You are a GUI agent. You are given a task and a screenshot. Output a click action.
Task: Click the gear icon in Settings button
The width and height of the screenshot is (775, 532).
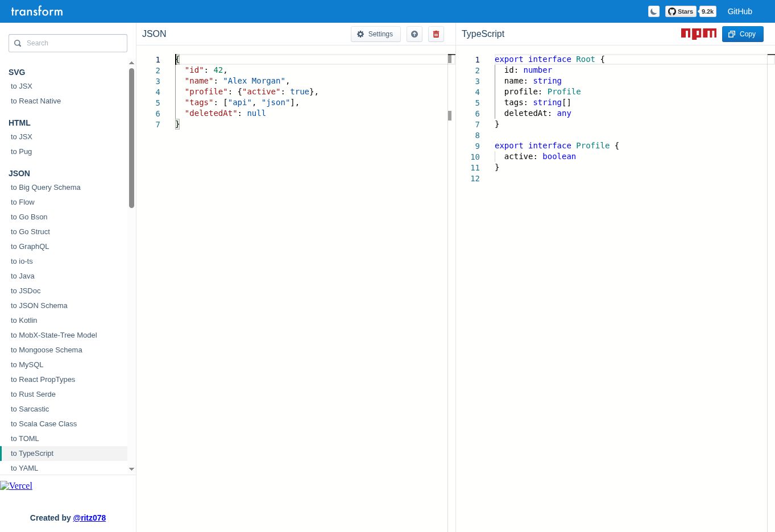pos(360,34)
